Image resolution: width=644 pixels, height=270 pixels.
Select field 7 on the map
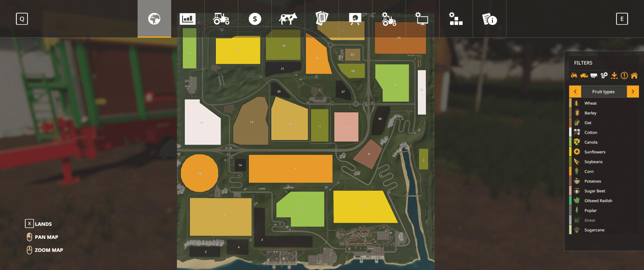(424, 159)
